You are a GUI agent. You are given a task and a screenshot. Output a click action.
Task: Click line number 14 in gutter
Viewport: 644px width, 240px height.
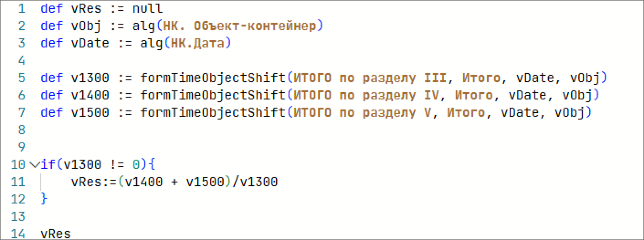coord(18,234)
